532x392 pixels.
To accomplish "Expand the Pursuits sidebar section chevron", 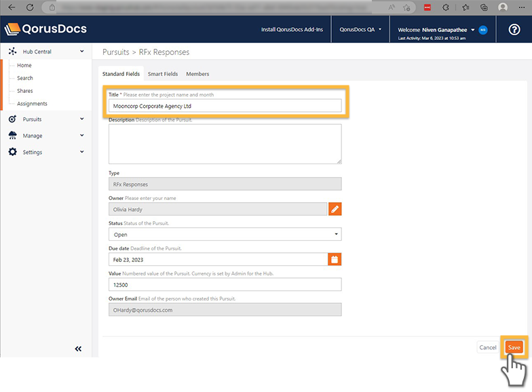I will tap(81, 119).
